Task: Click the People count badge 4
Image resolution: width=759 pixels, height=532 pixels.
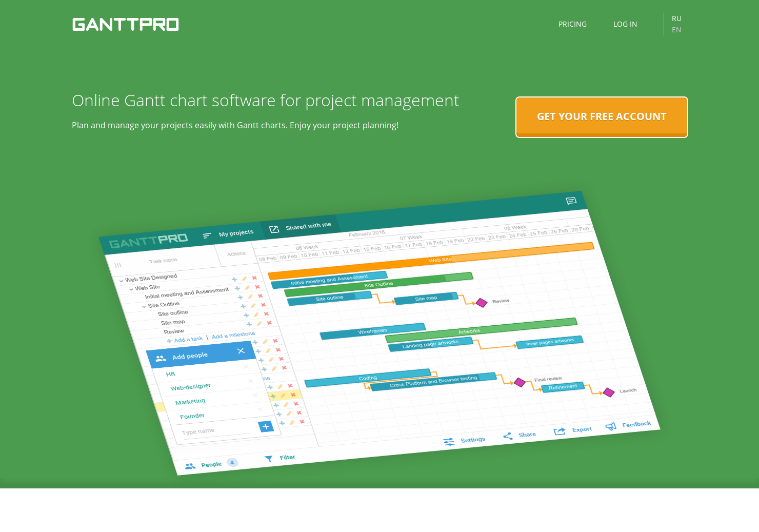Action: 232,462
